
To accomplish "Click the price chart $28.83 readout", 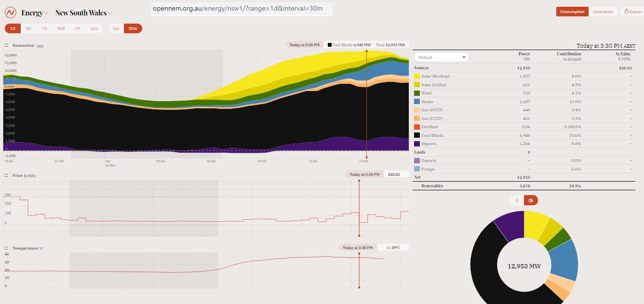I will coord(394,174).
